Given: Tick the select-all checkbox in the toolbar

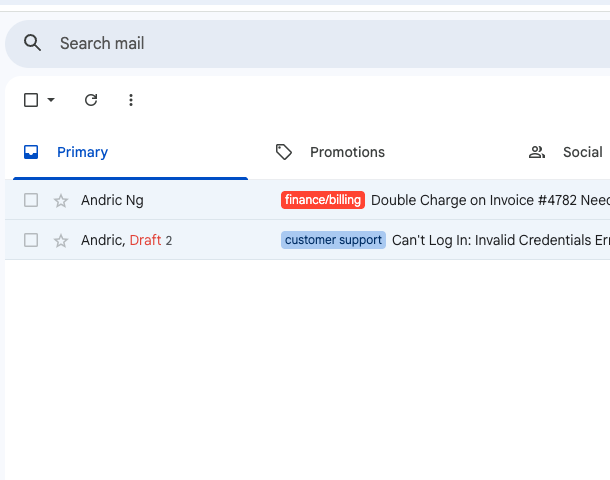Looking at the screenshot, I should tap(31, 100).
